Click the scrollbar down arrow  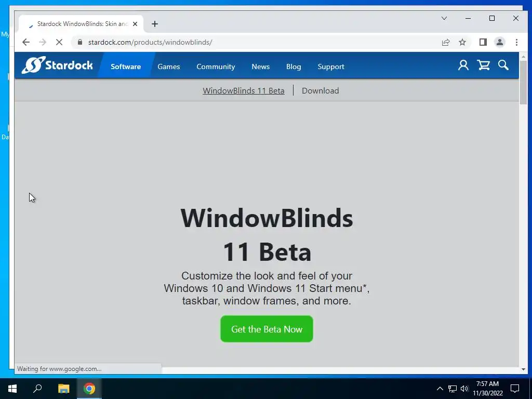(x=523, y=369)
